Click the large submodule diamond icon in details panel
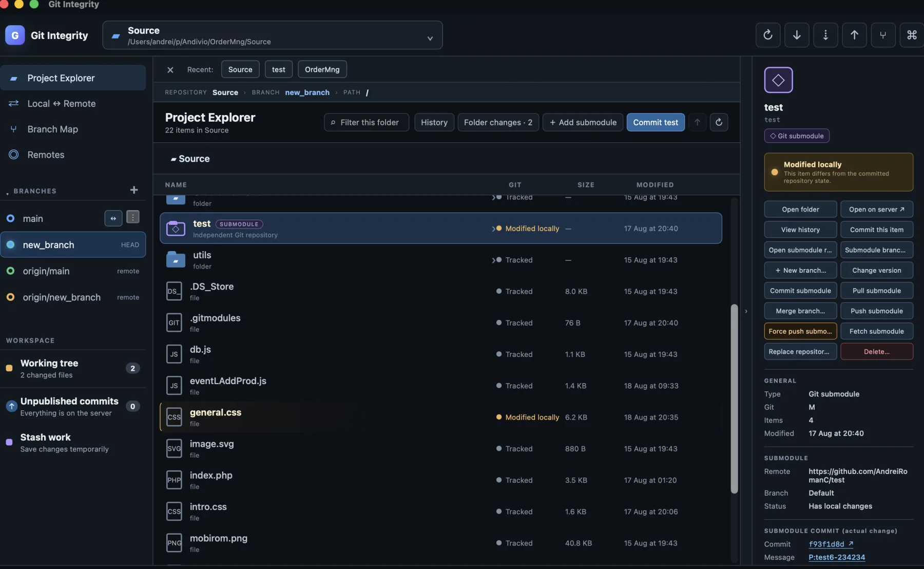924x569 pixels. tap(778, 80)
